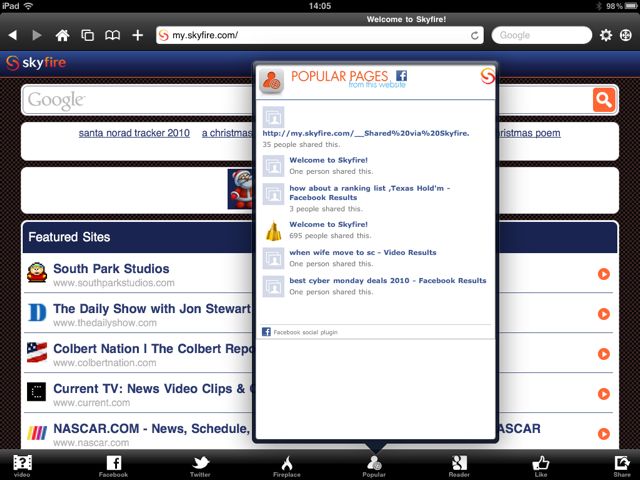The width and height of the screenshot is (640, 480).
Task: Open Current TV arrow button
Action: [604, 394]
